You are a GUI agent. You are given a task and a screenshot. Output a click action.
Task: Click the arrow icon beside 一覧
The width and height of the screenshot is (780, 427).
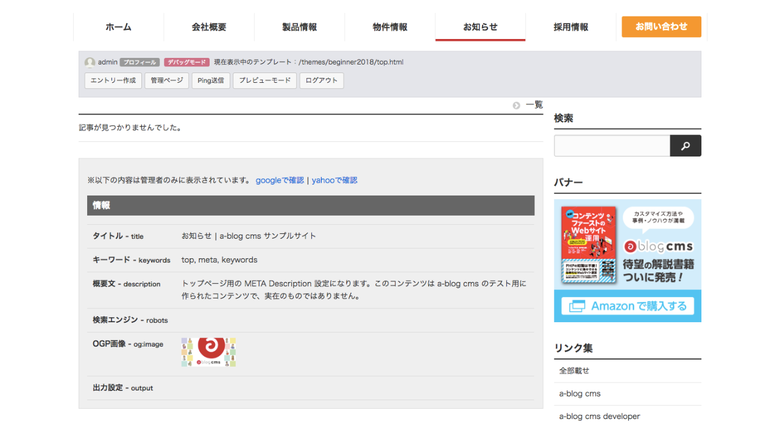(x=517, y=105)
